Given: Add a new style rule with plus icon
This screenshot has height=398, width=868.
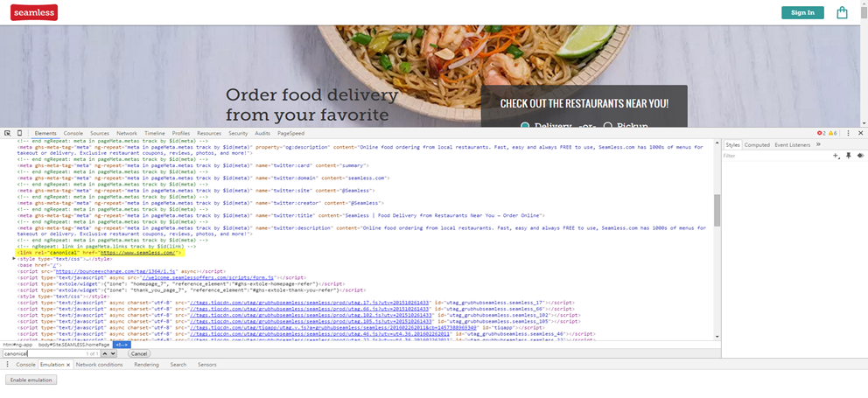Looking at the screenshot, I should 836,156.
